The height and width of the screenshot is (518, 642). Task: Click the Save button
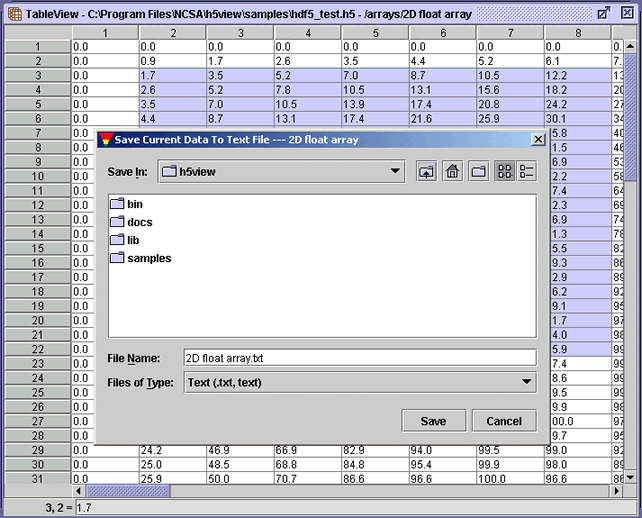click(434, 421)
